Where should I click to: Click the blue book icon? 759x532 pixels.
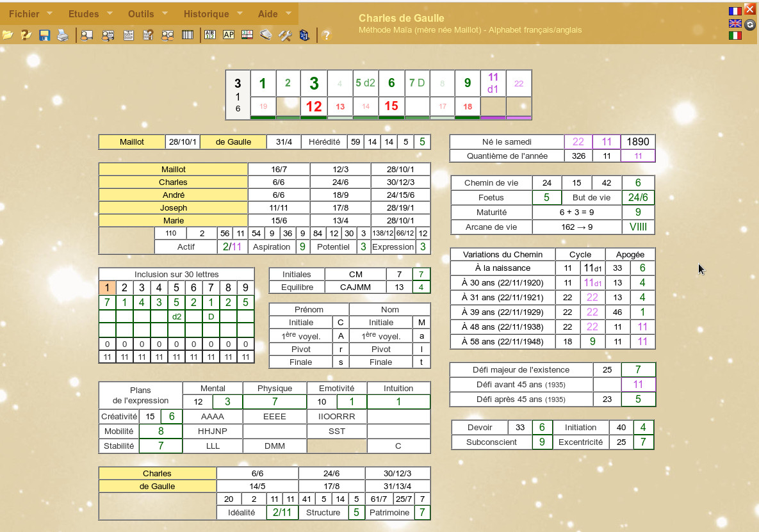click(304, 35)
